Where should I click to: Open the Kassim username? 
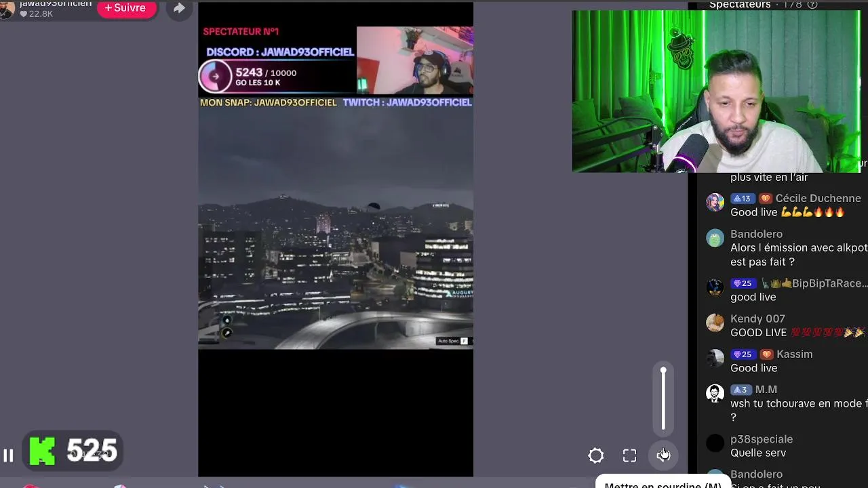click(x=794, y=354)
